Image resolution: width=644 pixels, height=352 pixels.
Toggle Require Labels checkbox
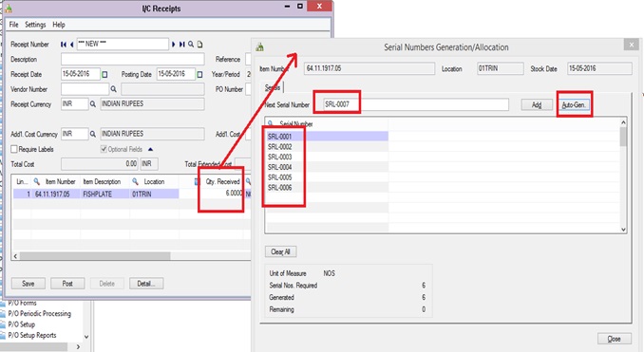point(14,149)
